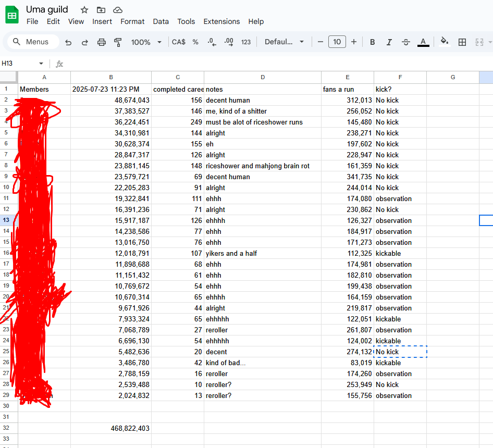This screenshot has height=448, width=493.
Task: Open the Insert menu
Action: coord(102,21)
